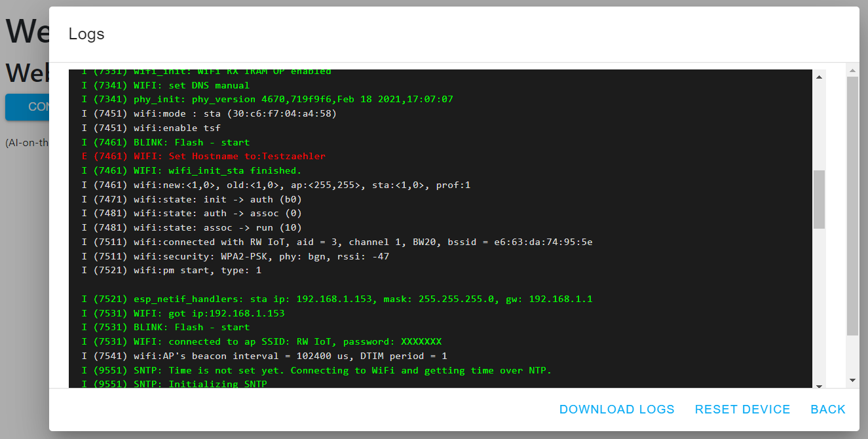Click the Logs dialog title
This screenshot has height=439, width=868.
point(86,33)
